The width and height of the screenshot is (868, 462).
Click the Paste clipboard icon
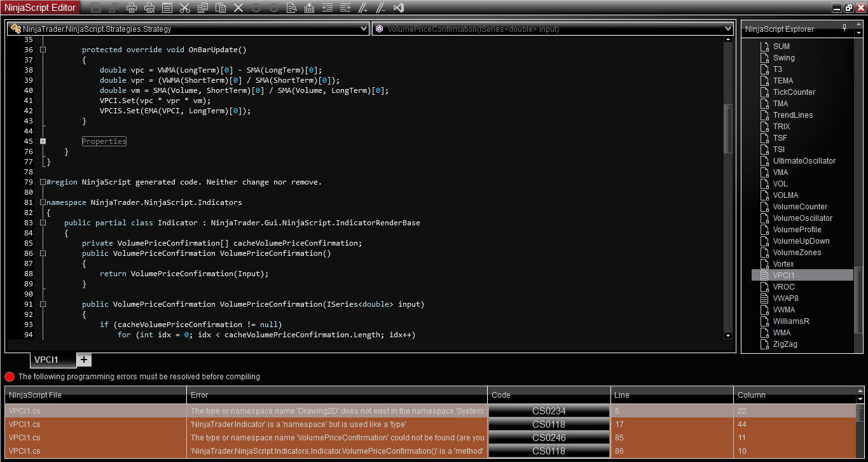pyautogui.click(x=221, y=8)
